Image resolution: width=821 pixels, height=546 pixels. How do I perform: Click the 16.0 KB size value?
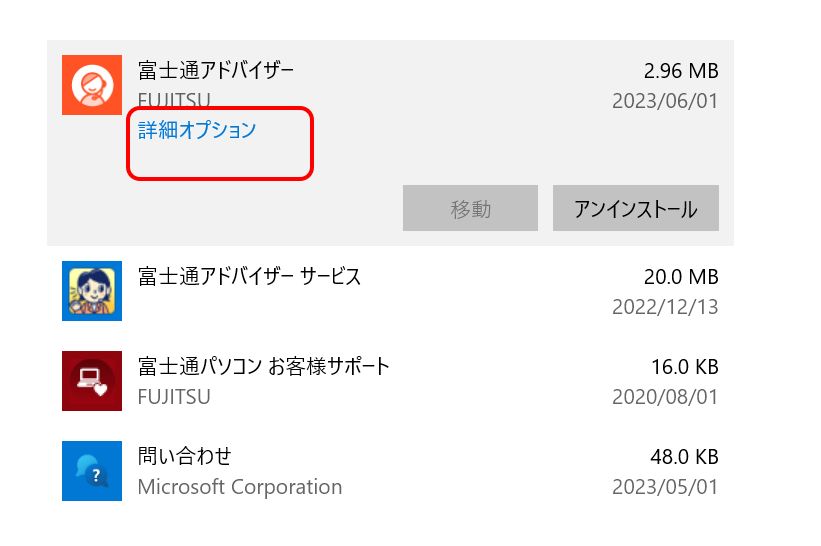683,367
